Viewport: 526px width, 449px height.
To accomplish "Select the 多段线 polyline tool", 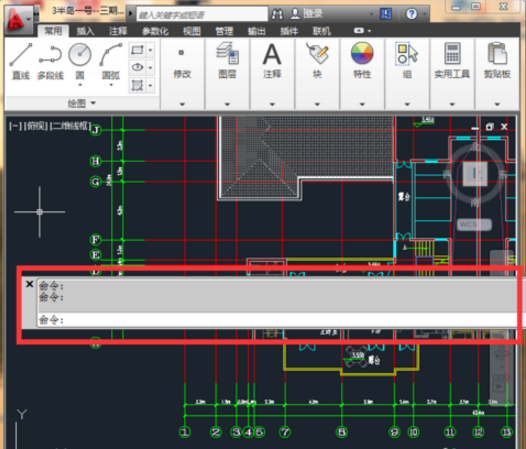I will pyautogui.click(x=50, y=61).
